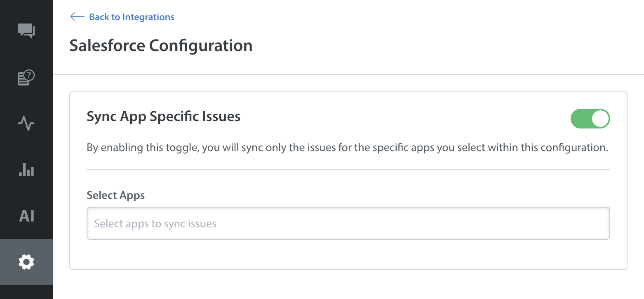Open the AI section in sidebar
Image resolution: width=644 pixels, height=299 pixels.
pyautogui.click(x=26, y=216)
